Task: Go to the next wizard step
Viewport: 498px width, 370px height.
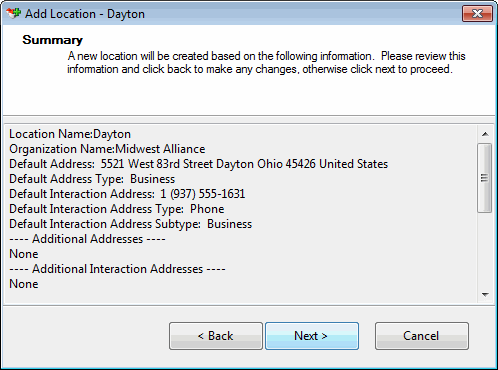Action: coord(312,336)
